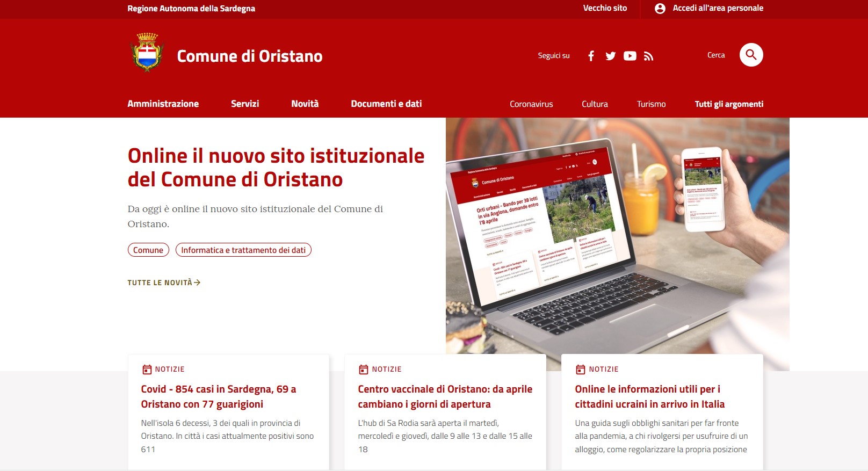Image resolution: width=868 pixels, height=471 pixels.
Task: Click the Comune di Oristano crest logo
Action: pyautogui.click(x=147, y=52)
